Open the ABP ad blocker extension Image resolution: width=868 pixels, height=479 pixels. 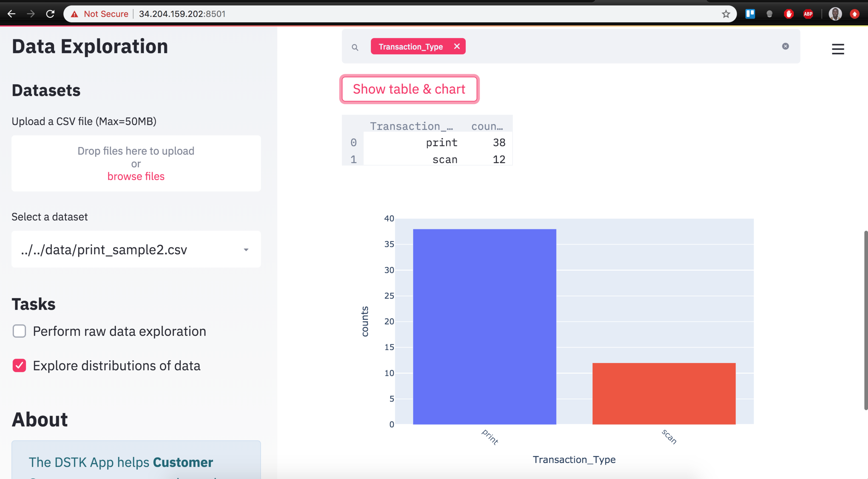pos(808,14)
